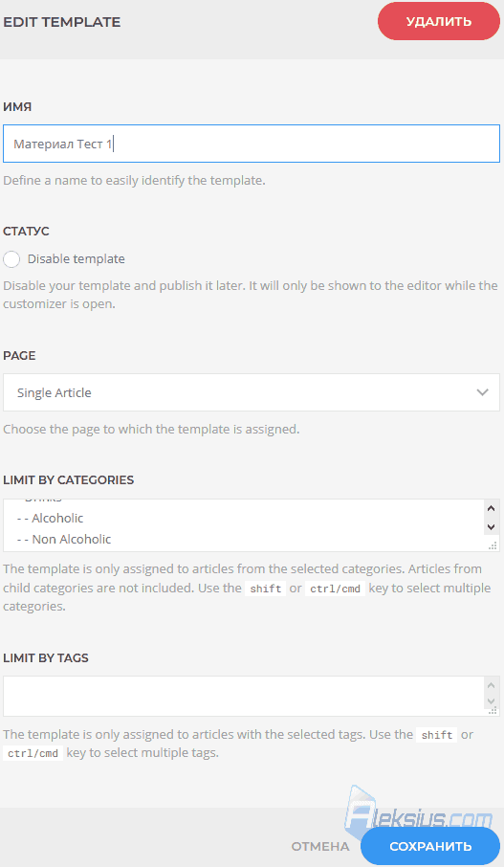Click categories list scroll up arrow
504x867 pixels.
pos(491,509)
